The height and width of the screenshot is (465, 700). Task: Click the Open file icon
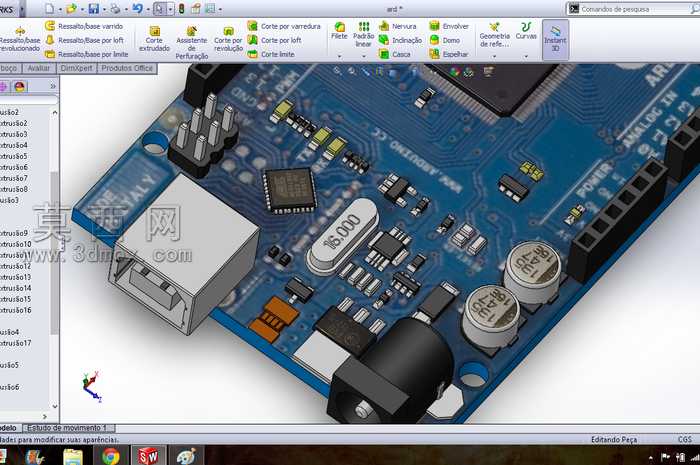pyautogui.click(x=71, y=8)
